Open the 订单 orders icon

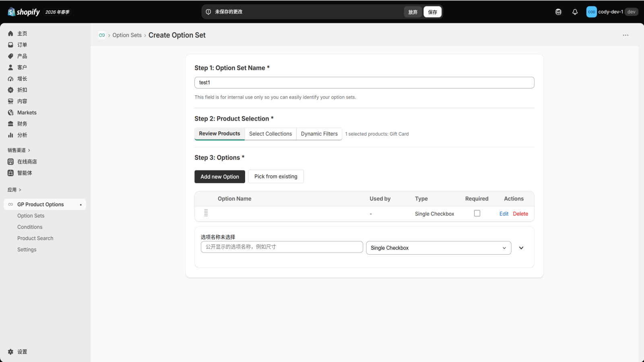[11, 45]
